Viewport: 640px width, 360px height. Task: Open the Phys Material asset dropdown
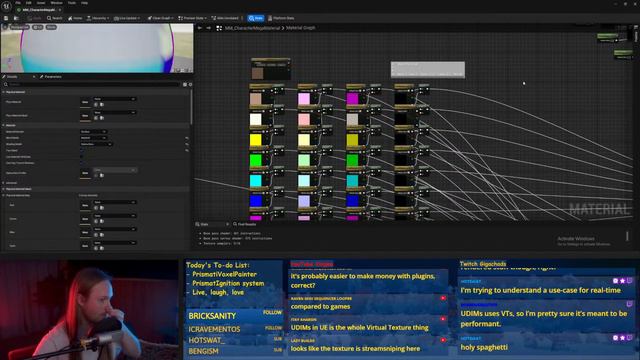coord(115,99)
